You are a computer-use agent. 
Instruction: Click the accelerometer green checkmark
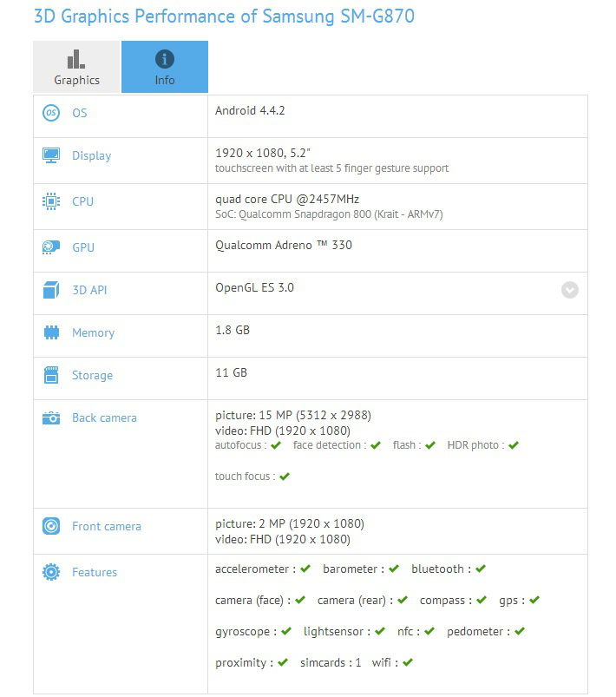coord(305,569)
